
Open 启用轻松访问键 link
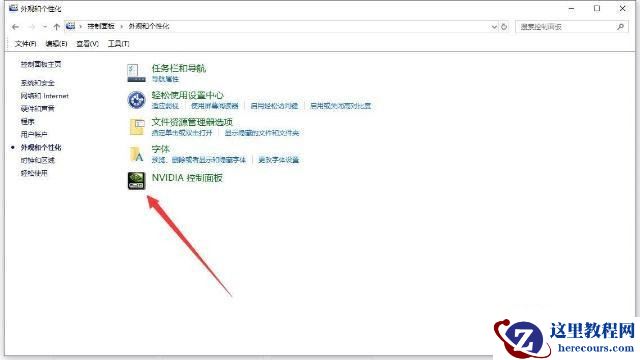click(274, 106)
